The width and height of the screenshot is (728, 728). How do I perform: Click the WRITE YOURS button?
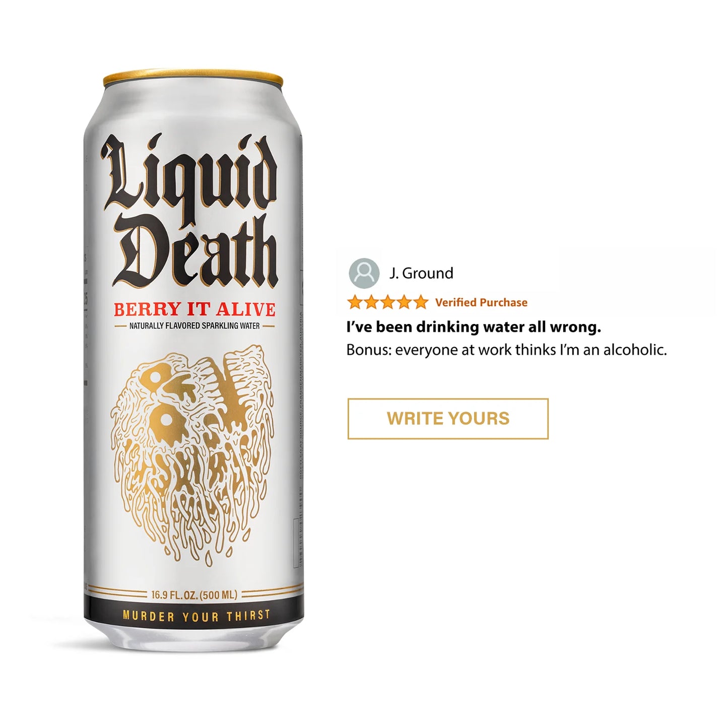coord(448,419)
